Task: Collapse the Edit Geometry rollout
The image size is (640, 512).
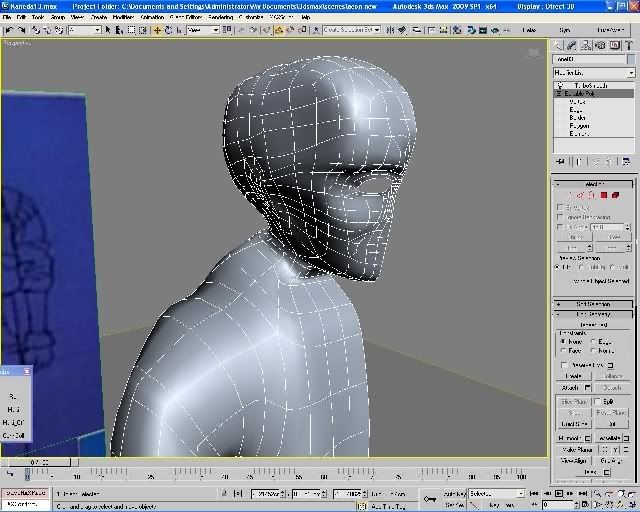Action: [x=593, y=314]
